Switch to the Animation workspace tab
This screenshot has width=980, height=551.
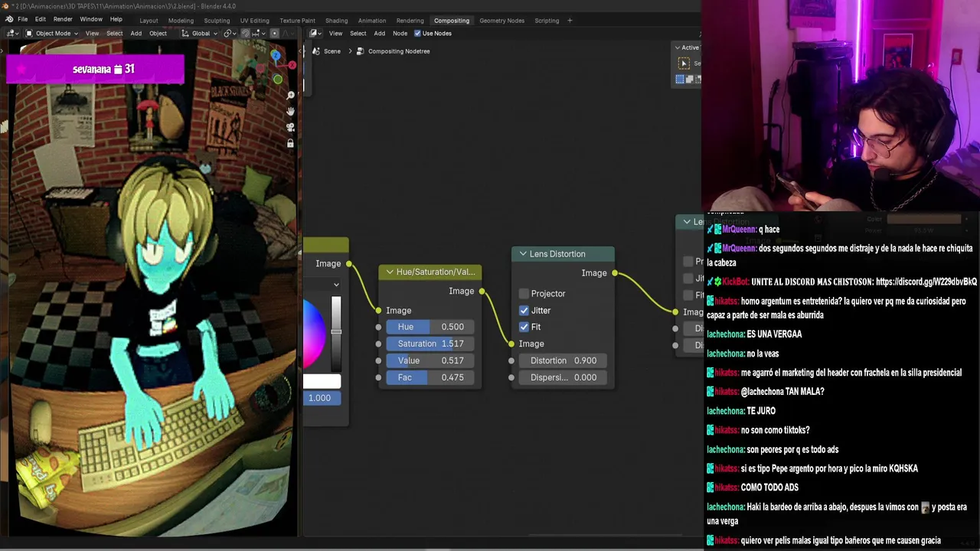pyautogui.click(x=372, y=21)
